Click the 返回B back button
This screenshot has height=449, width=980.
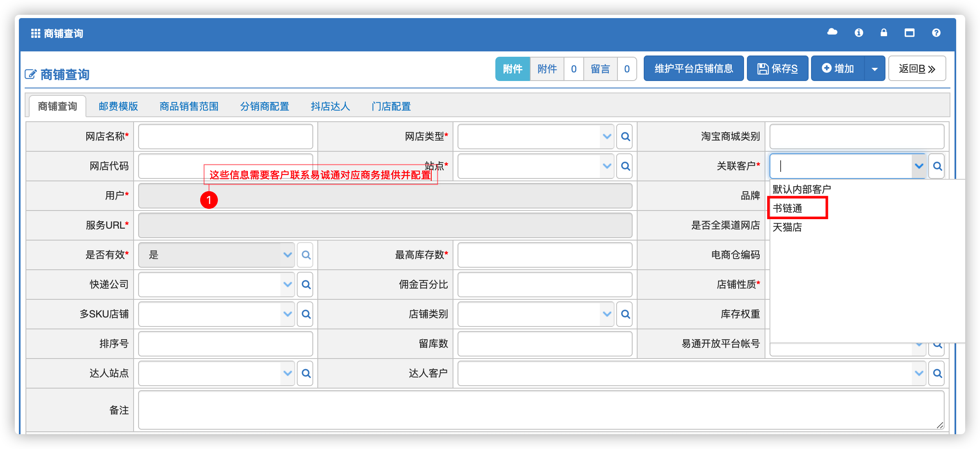[x=917, y=68]
